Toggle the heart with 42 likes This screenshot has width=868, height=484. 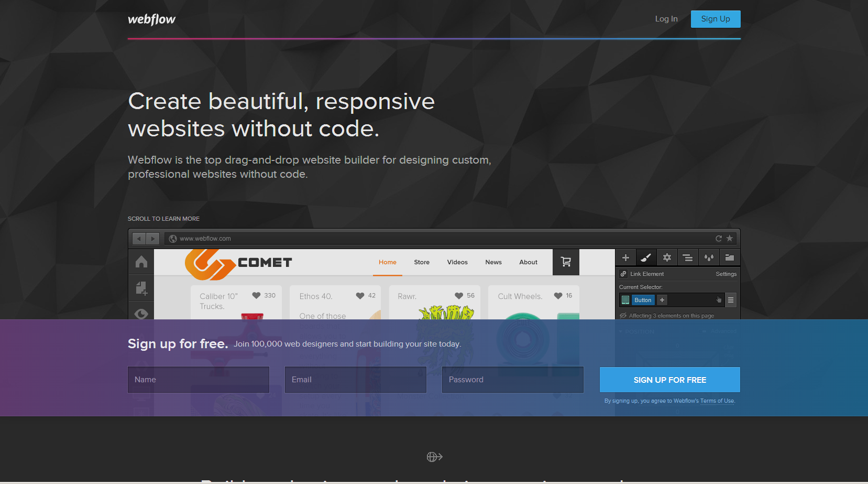click(360, 296)
